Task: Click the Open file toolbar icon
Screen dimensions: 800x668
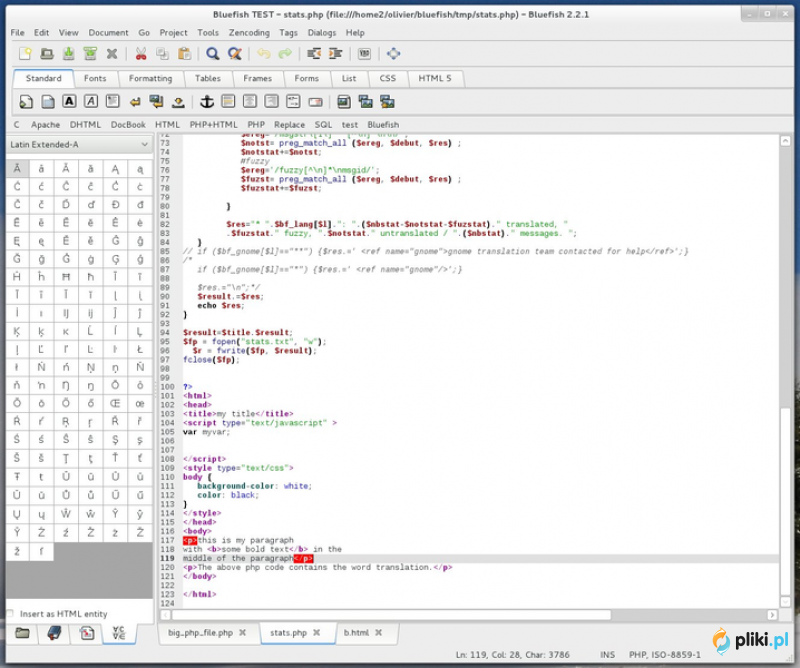Action: coord(47,54)
